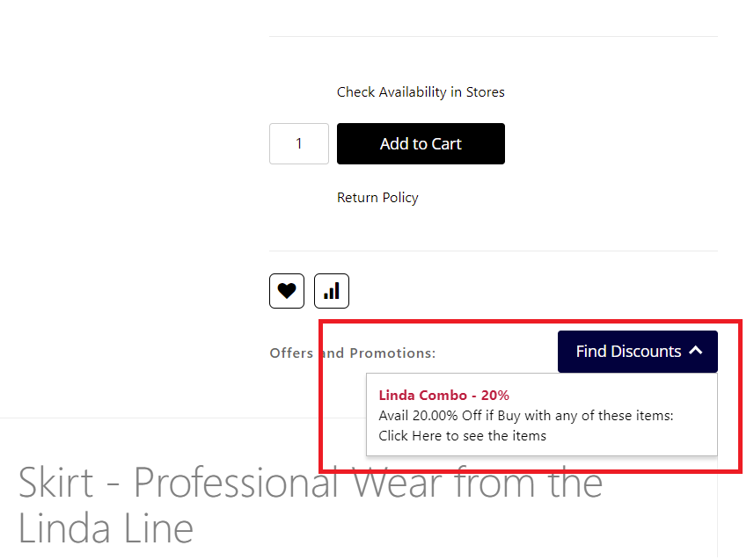Open the Return Policy link
The image size is (754, 560).
point(377,198)
